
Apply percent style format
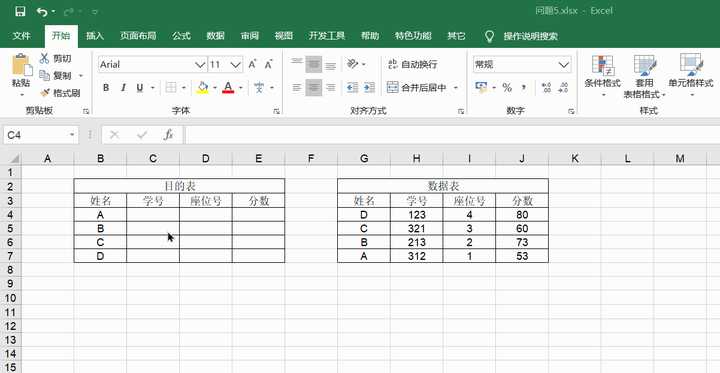tap(507, 87)
